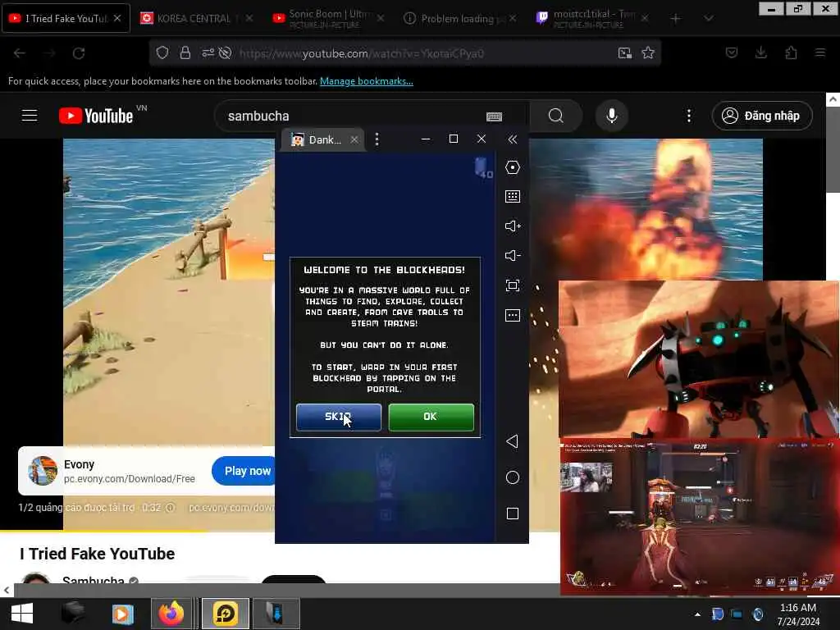Image resolution: width=840 pixels, height=630 pixels.
Task: Go to YouTube home logo
Action: [x=97, y=116]
